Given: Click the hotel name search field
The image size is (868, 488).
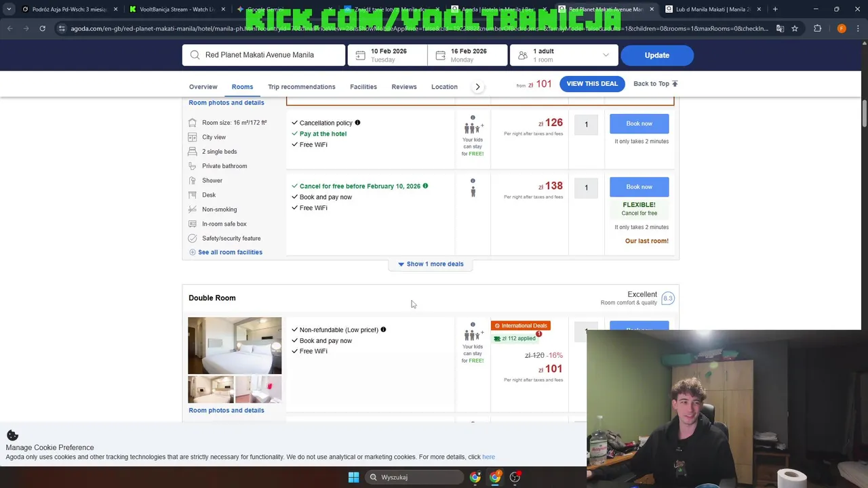Looking at the screenshot, I should pyautogui.click(x=264, y=55).
